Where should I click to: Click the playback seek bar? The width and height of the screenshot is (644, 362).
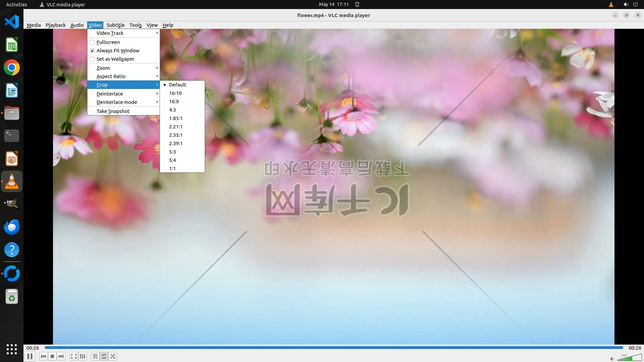[334, 348]
